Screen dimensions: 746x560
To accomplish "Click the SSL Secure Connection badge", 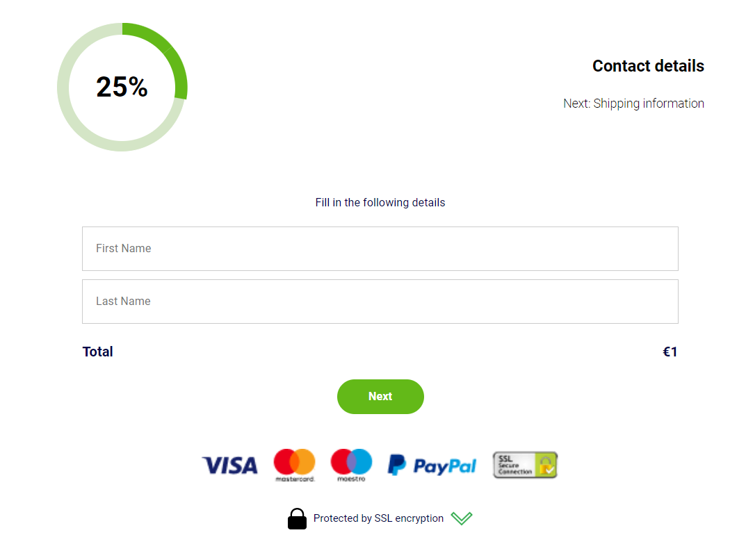I will coord(525,465).
